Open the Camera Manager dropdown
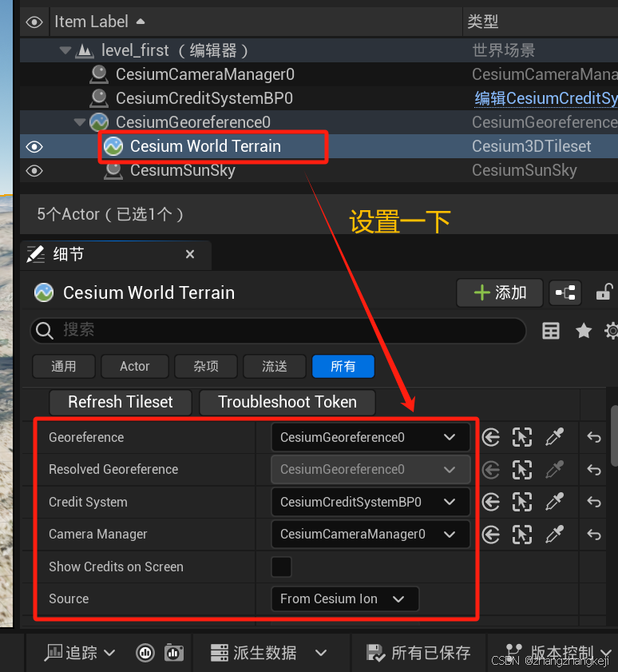 tap(370, 535)
